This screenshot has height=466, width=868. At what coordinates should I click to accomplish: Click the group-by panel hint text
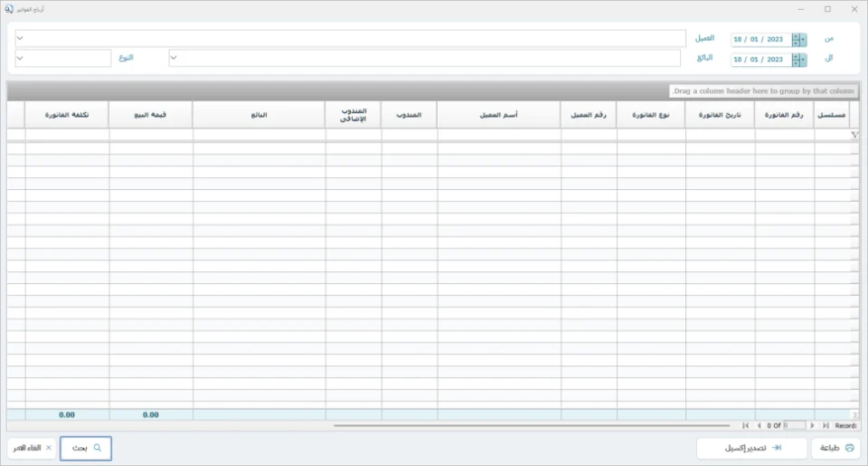point(763,90)
